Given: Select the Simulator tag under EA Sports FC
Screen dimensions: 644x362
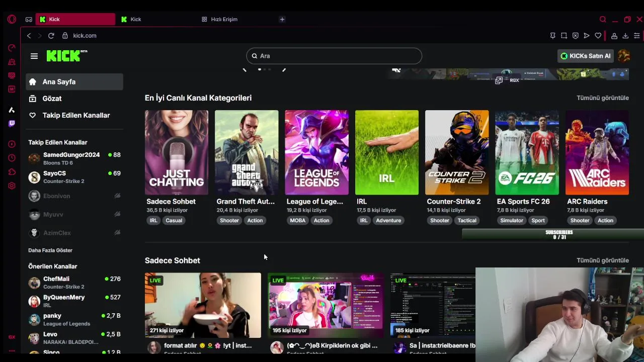Looking at the screenshot, I should 512,220.
